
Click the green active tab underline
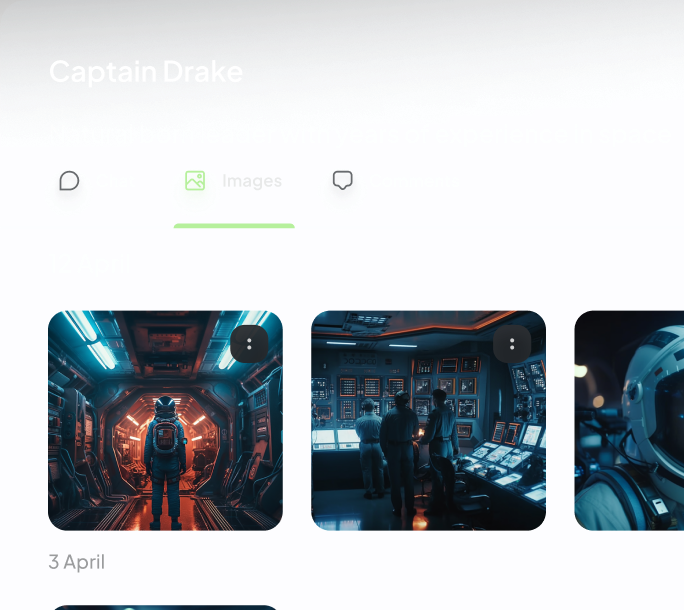pos(234,226)
